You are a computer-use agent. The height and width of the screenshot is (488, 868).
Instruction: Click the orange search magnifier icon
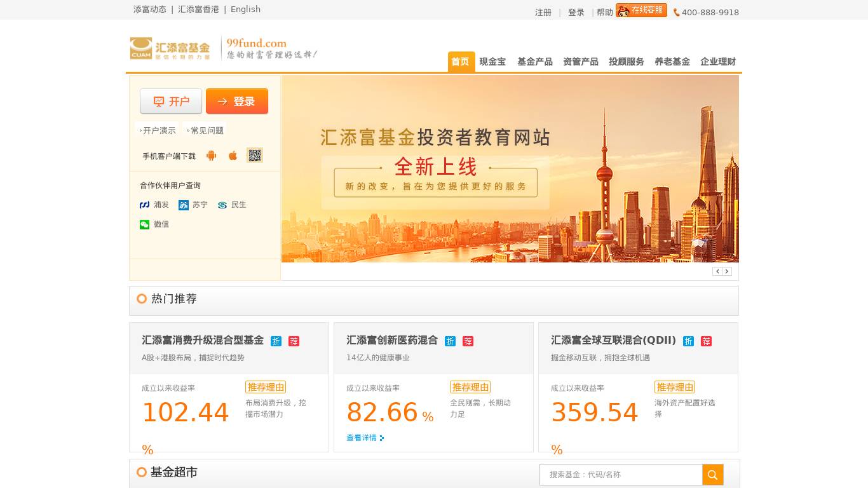pos(712,474)
